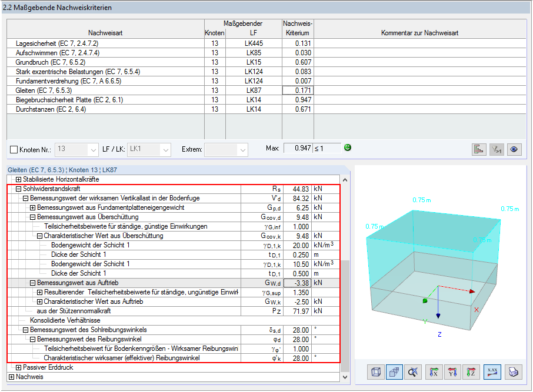533x392 pixels.
Task: Click Rs value 44.83 kN
Action: [x=297, y=189]
